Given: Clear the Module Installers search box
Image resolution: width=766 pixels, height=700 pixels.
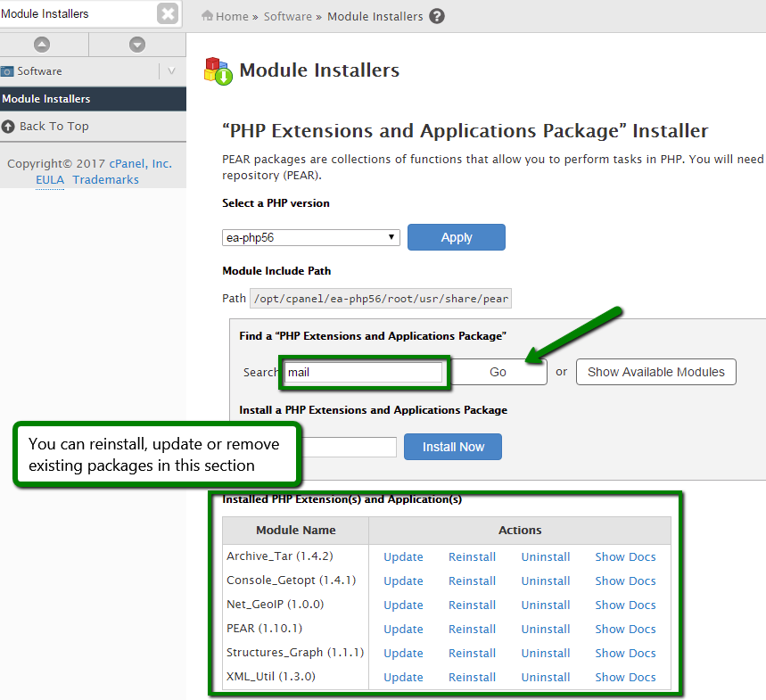Looking at the screenshot, I should [168, 13].
